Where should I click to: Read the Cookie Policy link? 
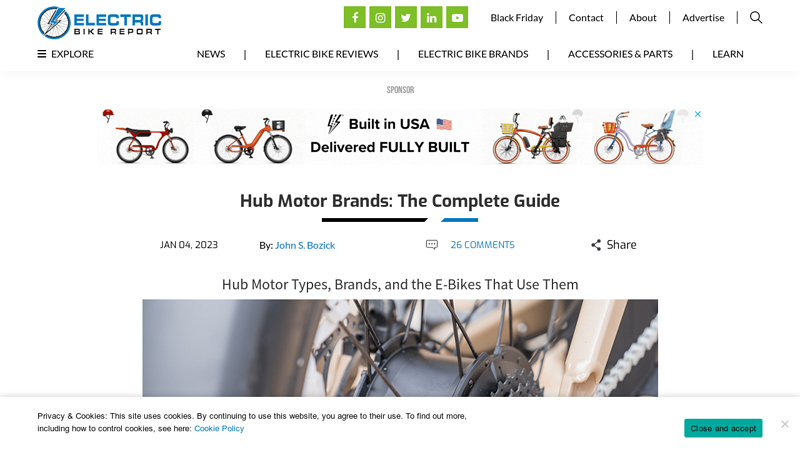pyautogui.click(x=219, y=429)
